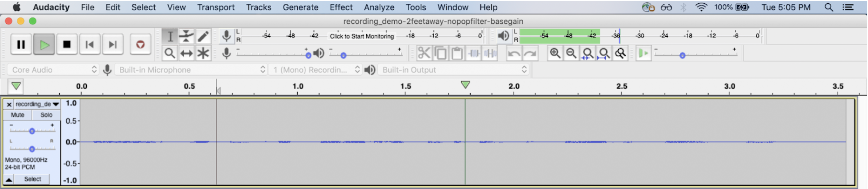This screenshot has height=189, width=868.
Task: Click Fit Selection to Width icon
Action: coord(587,53)
